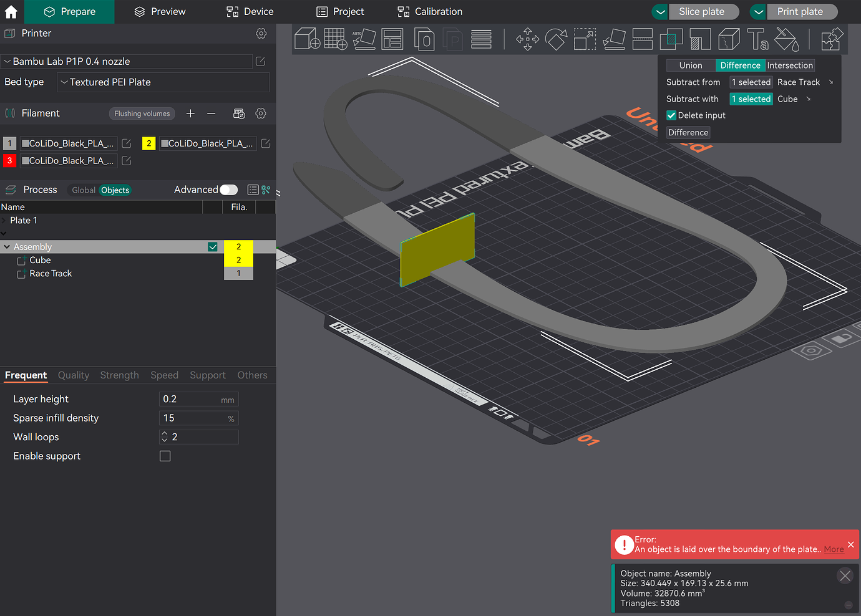This screenshot has width=861, height=616.
Task: Open the Assembly view puzzle icon
Action: (x=832, y=39)
